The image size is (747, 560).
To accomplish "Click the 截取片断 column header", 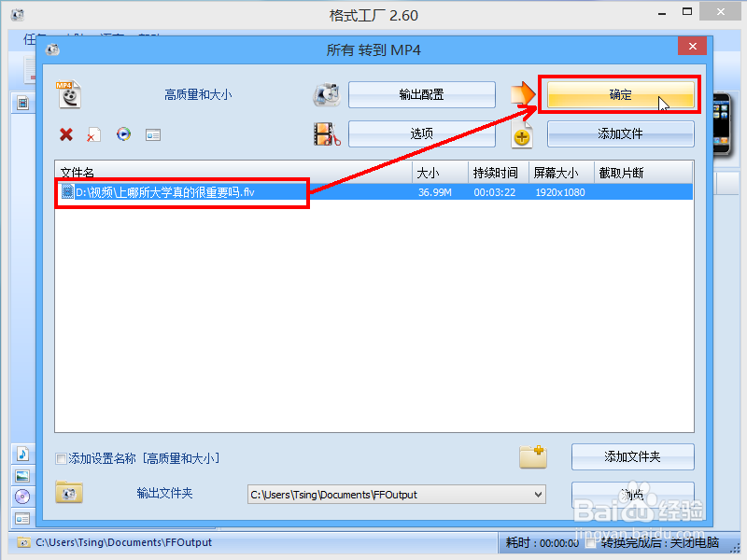I will (x=643, y=173).
